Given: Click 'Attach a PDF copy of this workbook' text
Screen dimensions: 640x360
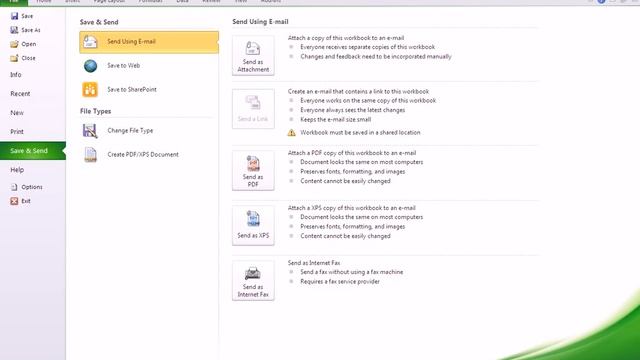Looking at the screenshot, I should coord(352,153).
